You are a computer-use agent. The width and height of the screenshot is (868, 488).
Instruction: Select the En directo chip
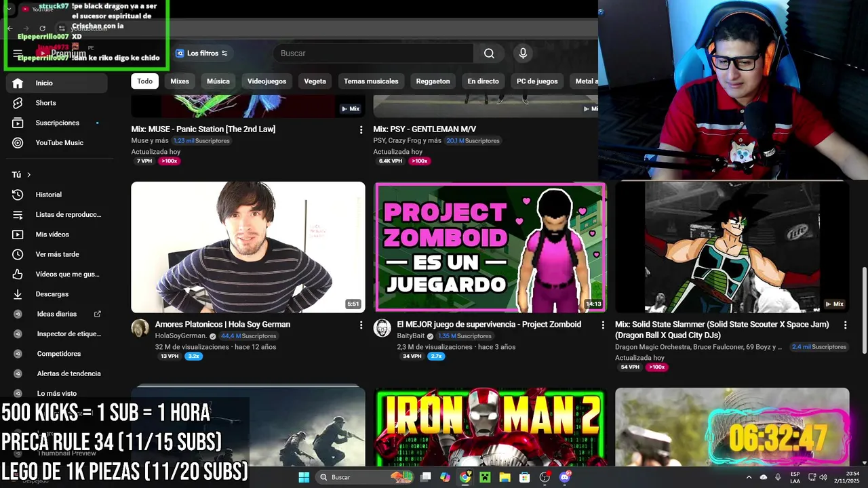483,81
